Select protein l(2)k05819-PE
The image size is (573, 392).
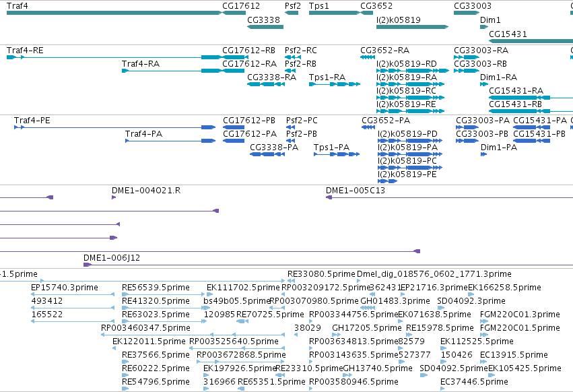tap(387, 181)
